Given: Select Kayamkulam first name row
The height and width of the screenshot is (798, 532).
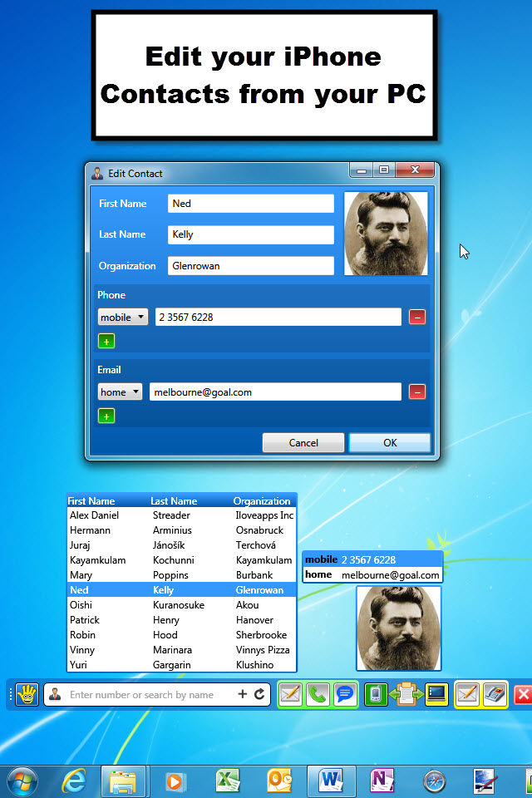Looking at the screenshot, I should pos(182,560).
